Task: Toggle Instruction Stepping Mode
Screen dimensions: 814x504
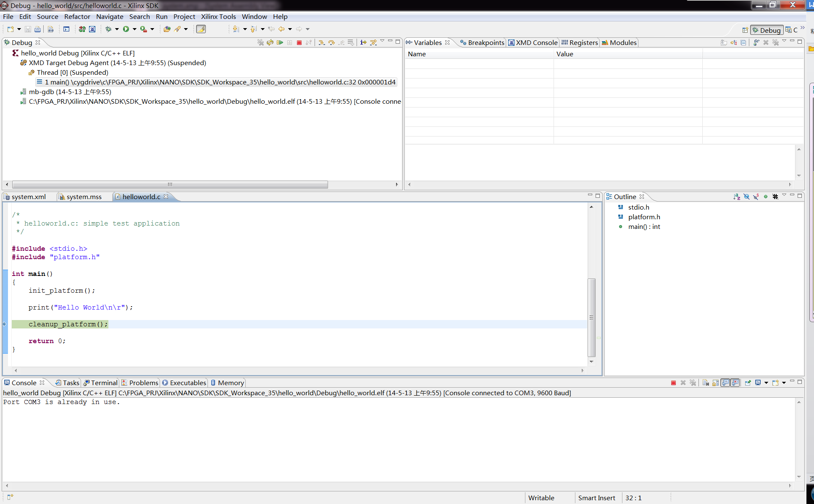Action: [x=363, y=42]
